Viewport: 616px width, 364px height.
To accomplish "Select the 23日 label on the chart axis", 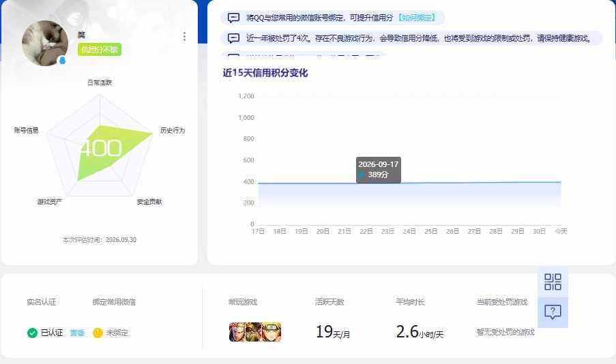I will pyautogui.click(x=387, y=231).
